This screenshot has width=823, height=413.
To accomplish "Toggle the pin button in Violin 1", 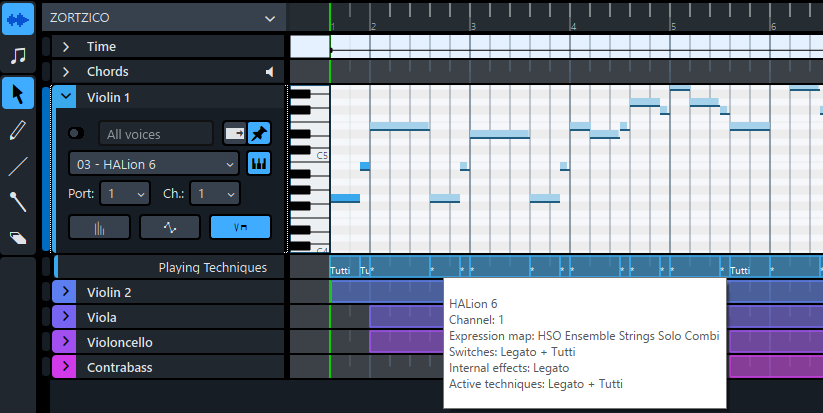I will click(x=259, y=133).
